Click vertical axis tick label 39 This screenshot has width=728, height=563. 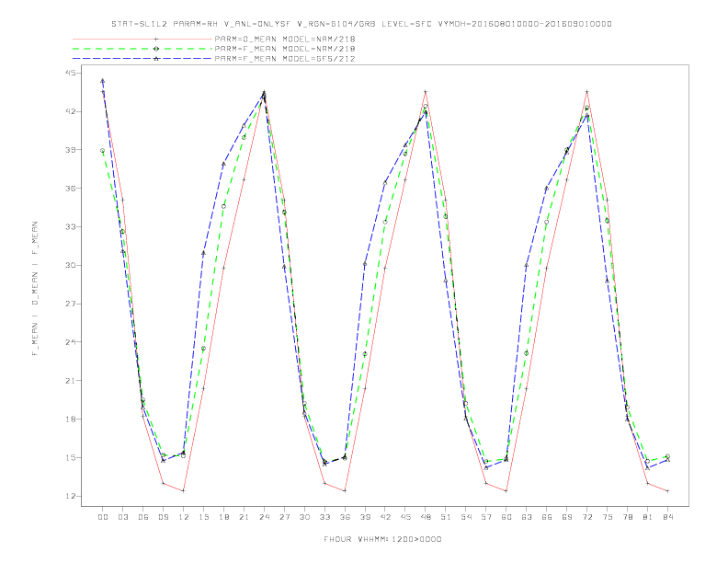pyautogui.click(x=71, y=150)
